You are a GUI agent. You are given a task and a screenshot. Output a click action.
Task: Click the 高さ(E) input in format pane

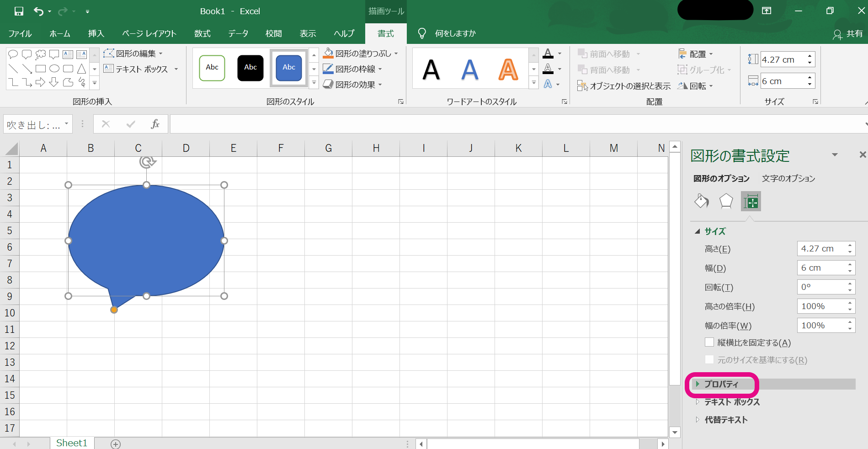click(x=821, y=249)
